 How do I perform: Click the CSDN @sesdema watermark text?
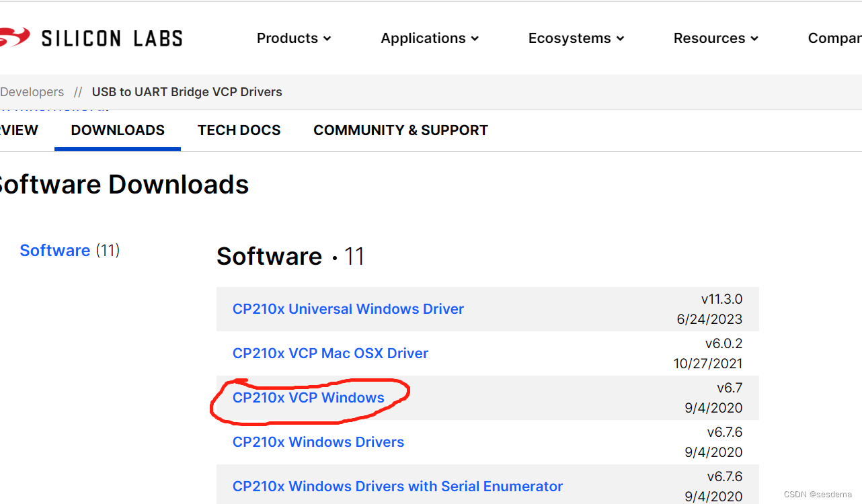(819, 494)
